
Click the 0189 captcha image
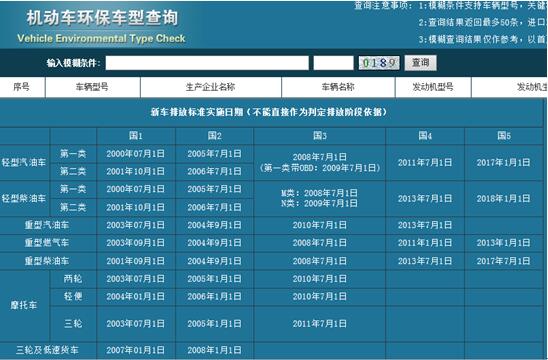[x=379, y=63]
